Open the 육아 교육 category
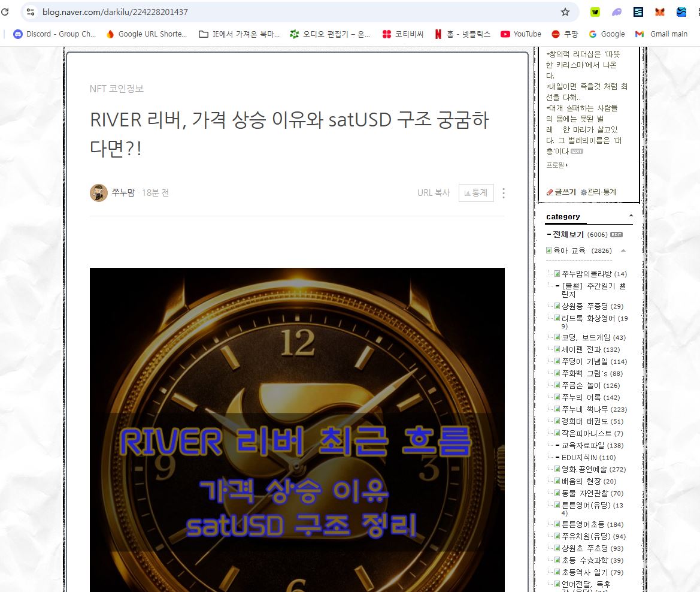This screenshot has height=592, width=700. tap(569, 250)
